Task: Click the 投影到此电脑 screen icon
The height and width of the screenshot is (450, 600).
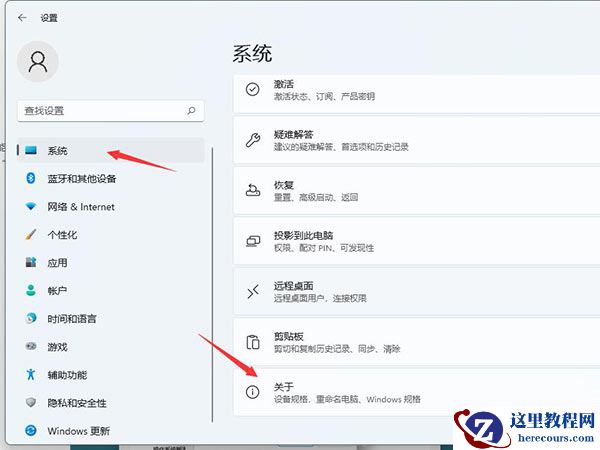Action: click(253, 241)
